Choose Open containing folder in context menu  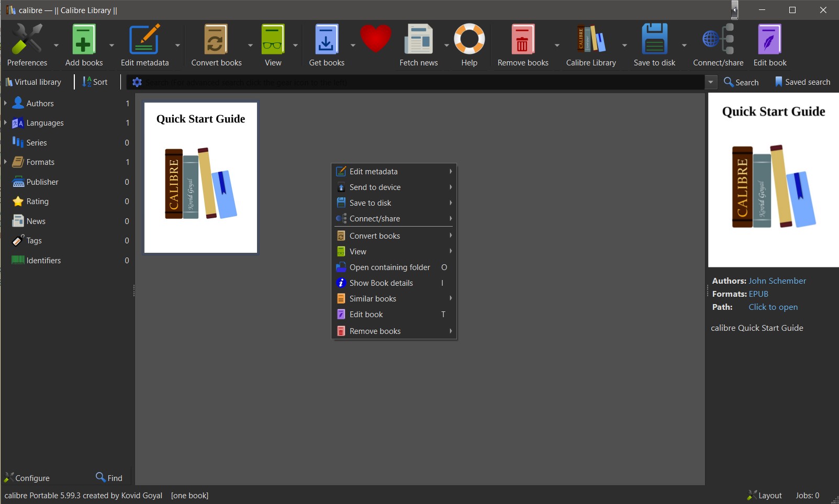(394, 267)
